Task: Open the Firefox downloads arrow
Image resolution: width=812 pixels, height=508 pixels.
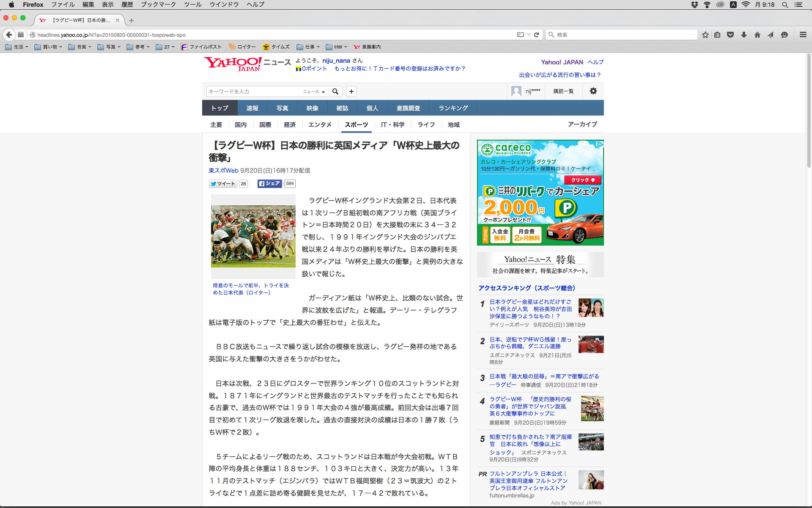Action: [x=744, y=35]
